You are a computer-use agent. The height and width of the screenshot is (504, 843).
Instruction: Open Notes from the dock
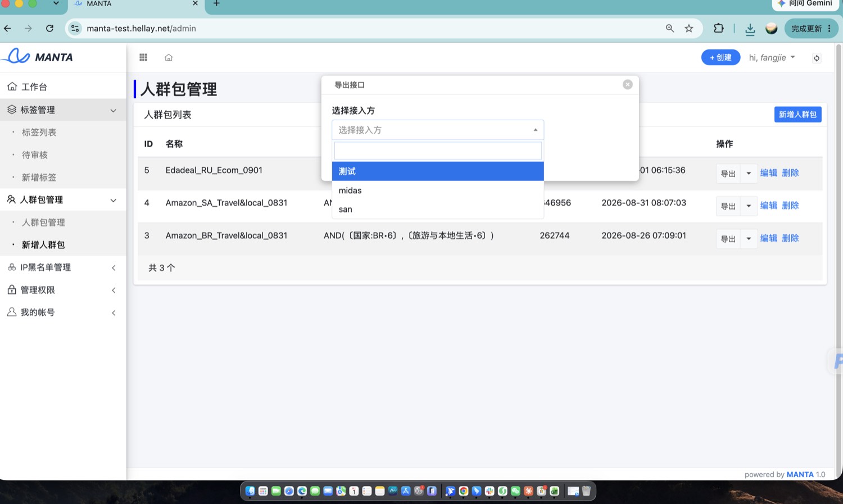[x=380, y=491]
